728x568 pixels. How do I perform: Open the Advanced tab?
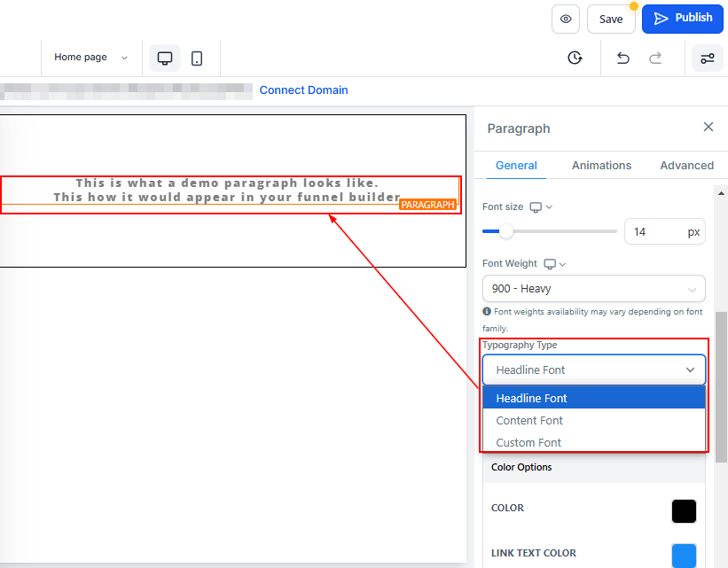pyautogui.click(x=686, y=166)
